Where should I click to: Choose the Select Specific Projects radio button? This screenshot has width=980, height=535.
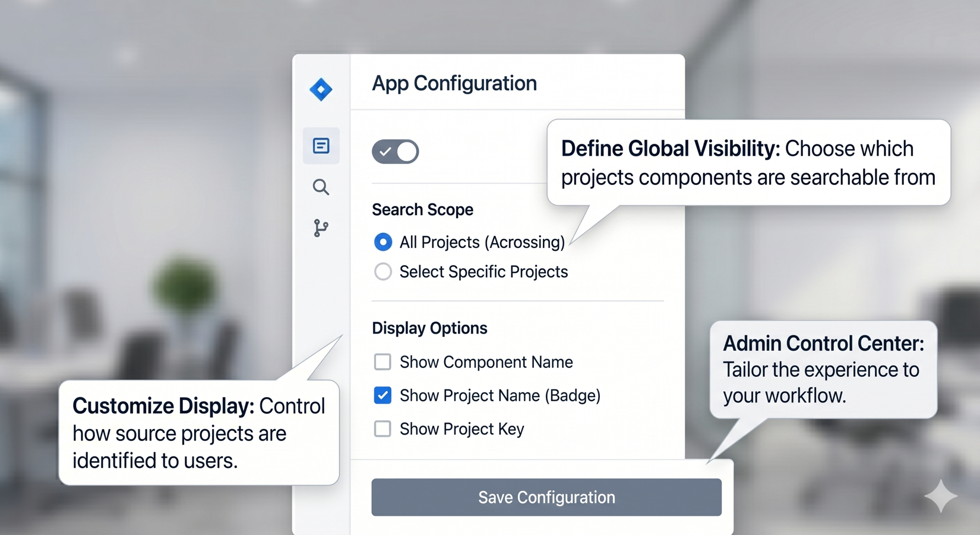(x=383, y=272)
